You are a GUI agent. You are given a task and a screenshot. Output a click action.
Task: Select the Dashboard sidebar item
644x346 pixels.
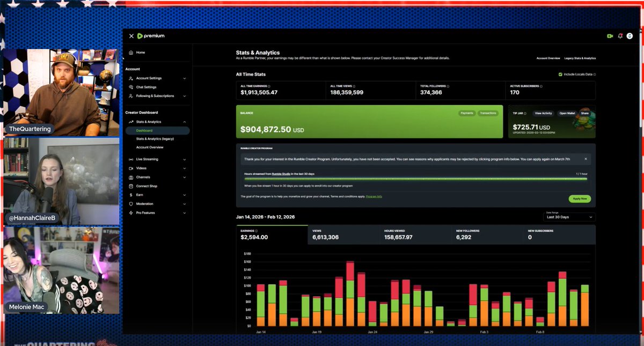(157, 130)
